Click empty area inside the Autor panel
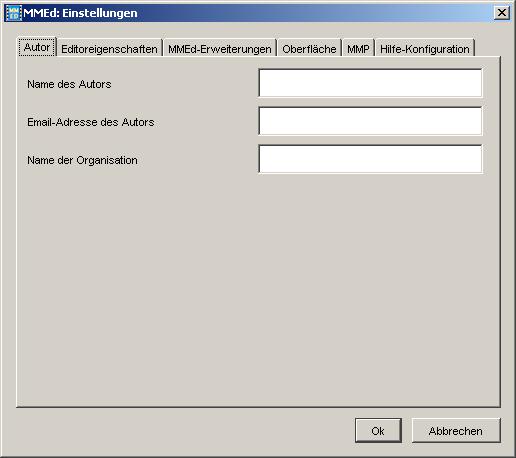Viewport: 516px width, 458px height. point(258,287)
